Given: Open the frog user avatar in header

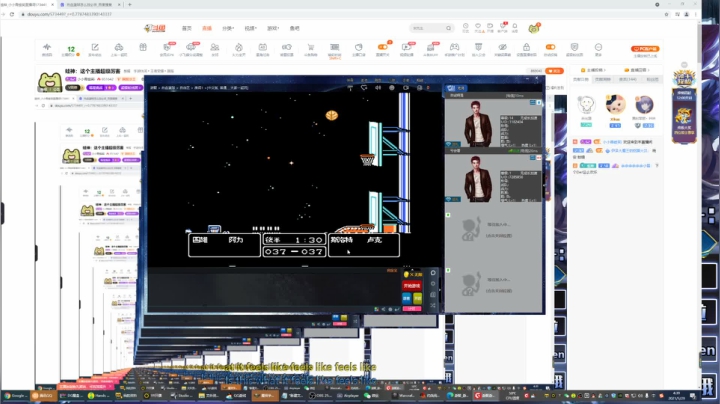Looking at the screenshot, I should click(x=534, y=28).
